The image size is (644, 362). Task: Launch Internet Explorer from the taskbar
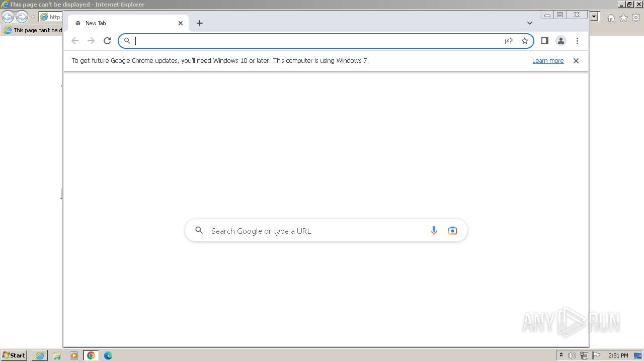[x=40, y=355]
